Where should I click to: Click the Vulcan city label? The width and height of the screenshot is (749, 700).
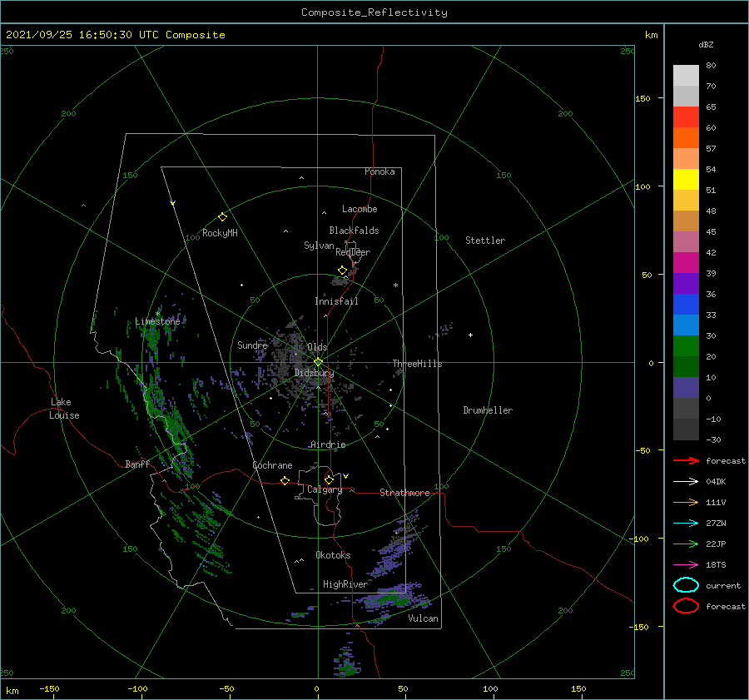tap(423, 618)
